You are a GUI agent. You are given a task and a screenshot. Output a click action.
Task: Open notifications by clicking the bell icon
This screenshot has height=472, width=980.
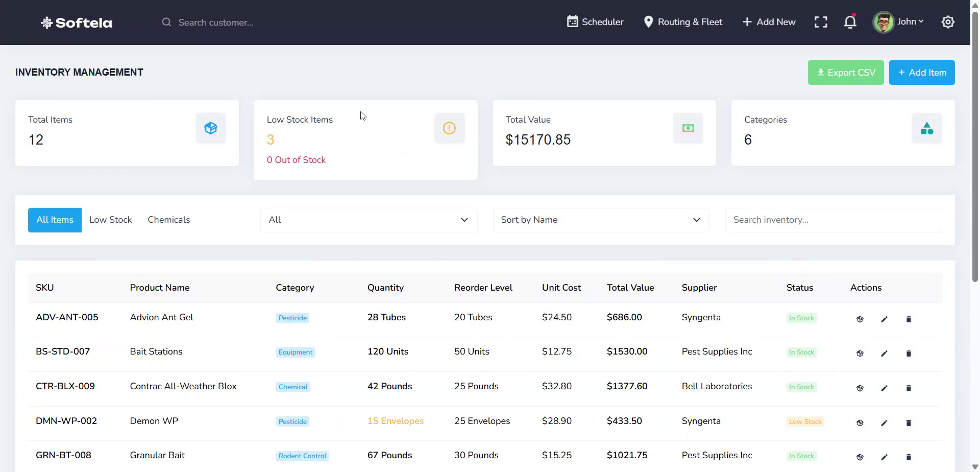[850, 22]
